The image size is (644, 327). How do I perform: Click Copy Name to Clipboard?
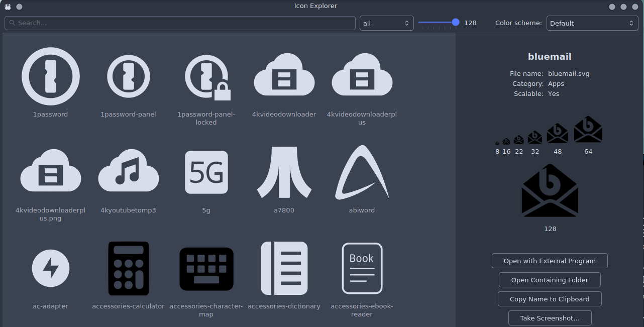point(550,299)
